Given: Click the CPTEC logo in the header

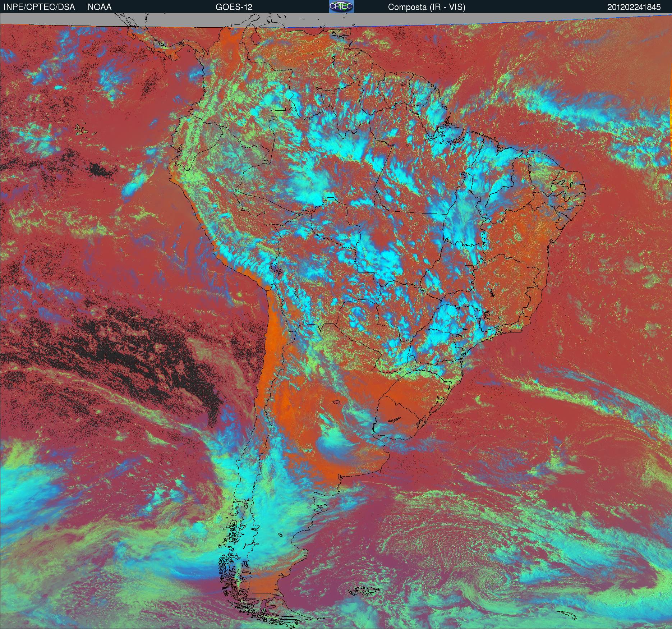Looking at the screenshot, I should [x=341, y=6].
